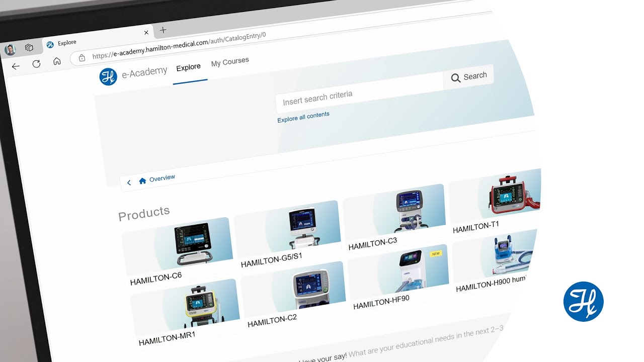Go to browser home page icon

57,61
